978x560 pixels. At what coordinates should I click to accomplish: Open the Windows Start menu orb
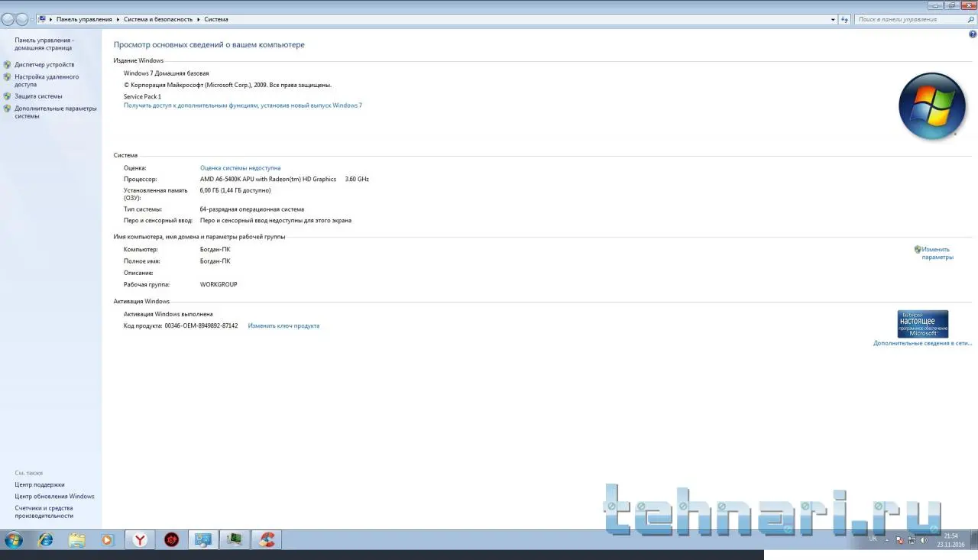13,540
